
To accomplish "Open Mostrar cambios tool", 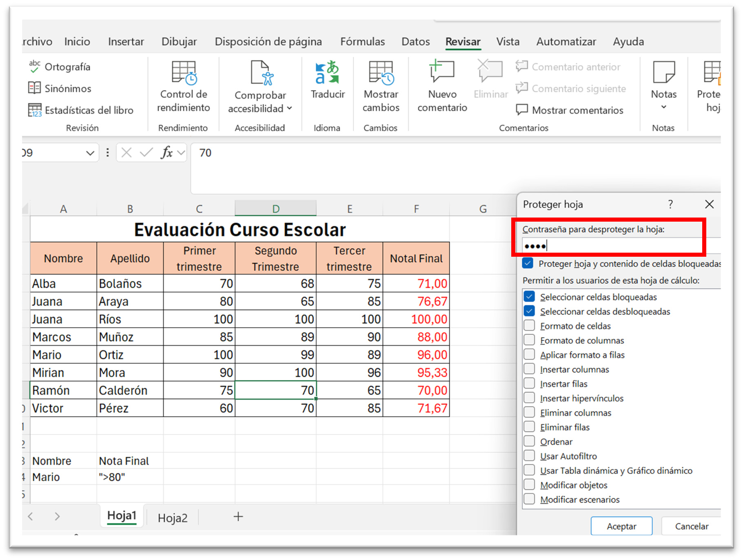I will [381, 73].
